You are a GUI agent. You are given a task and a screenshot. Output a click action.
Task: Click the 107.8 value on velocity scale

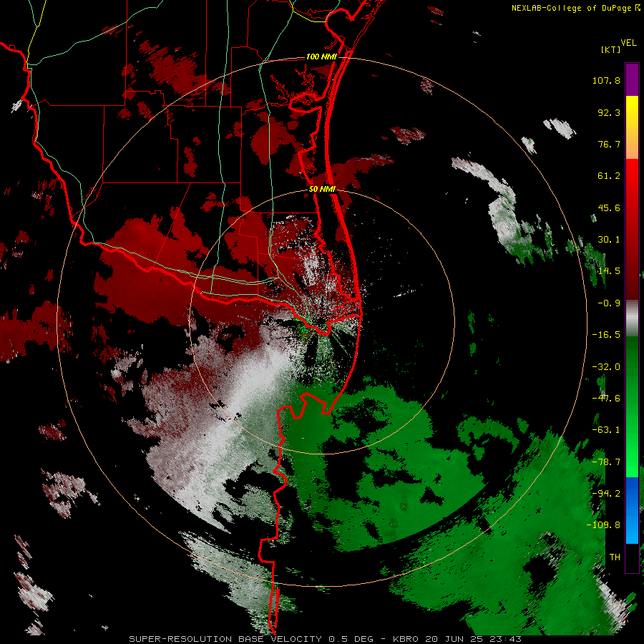click(x=606, y=80)
